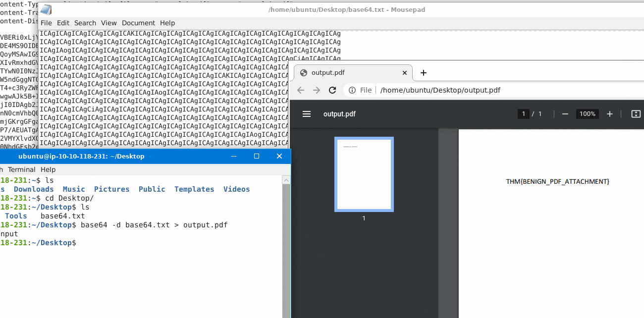Expand the View menu in Mousepad

coord(109,23)
